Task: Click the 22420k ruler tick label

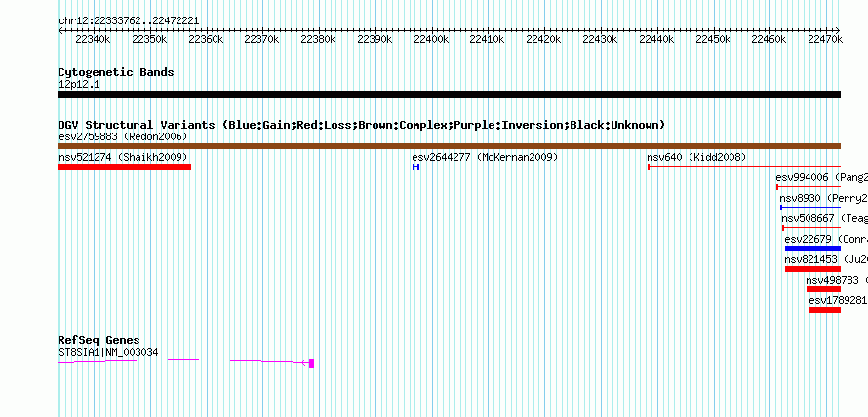Action: tap(543, 39)
